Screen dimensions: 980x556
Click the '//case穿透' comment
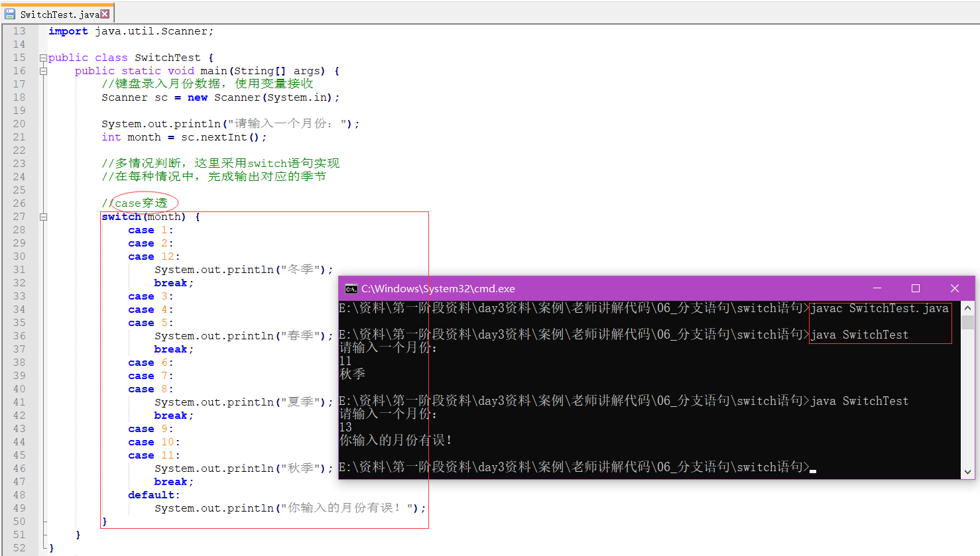pyautogui.click(x=135, y=203)
